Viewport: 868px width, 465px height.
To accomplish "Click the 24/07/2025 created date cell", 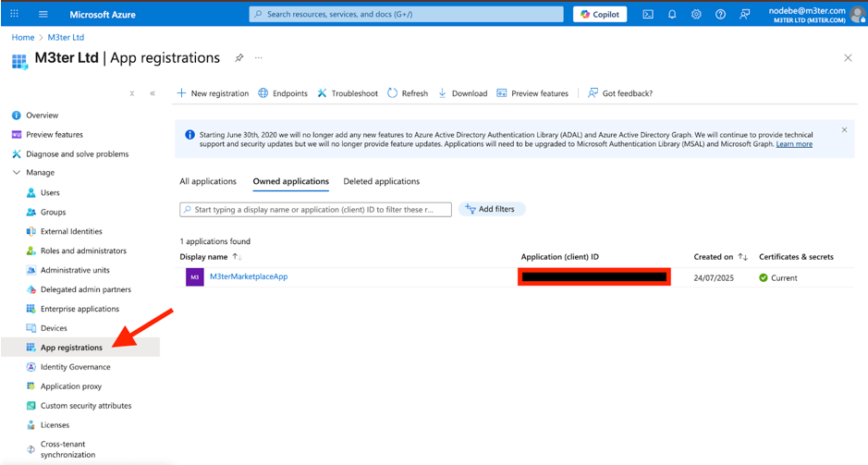I will click(714, 278).
